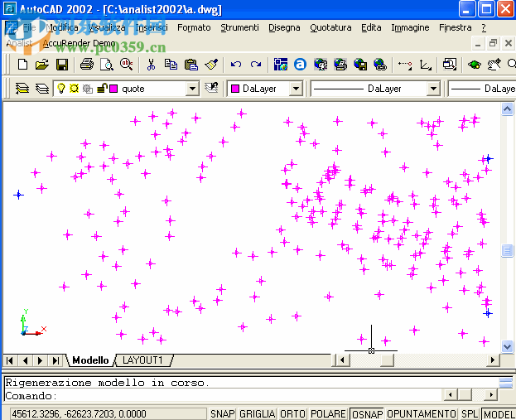Screen dimensions: 516x420
Task: Jump to first layout tab arrow
Action: click(10, 360)
